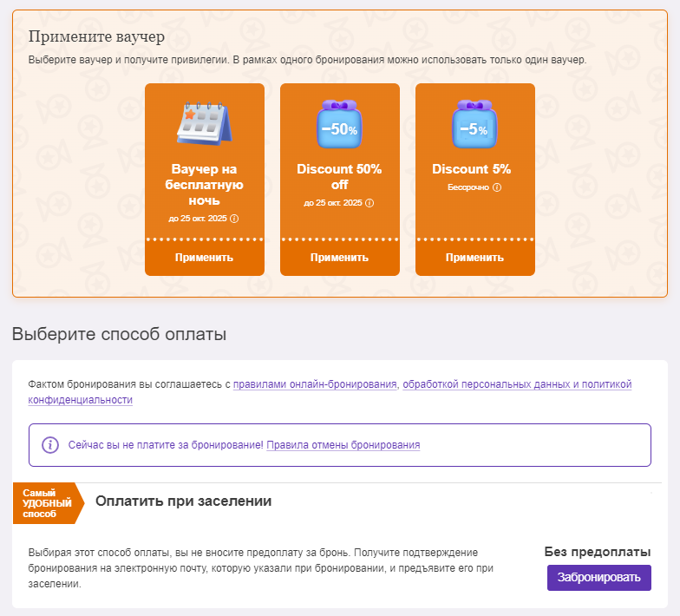The height and width of the screenshot is (616, 680).
Task: Click Сейчас вы не платите за бронирование text
Action: point(166,445)
